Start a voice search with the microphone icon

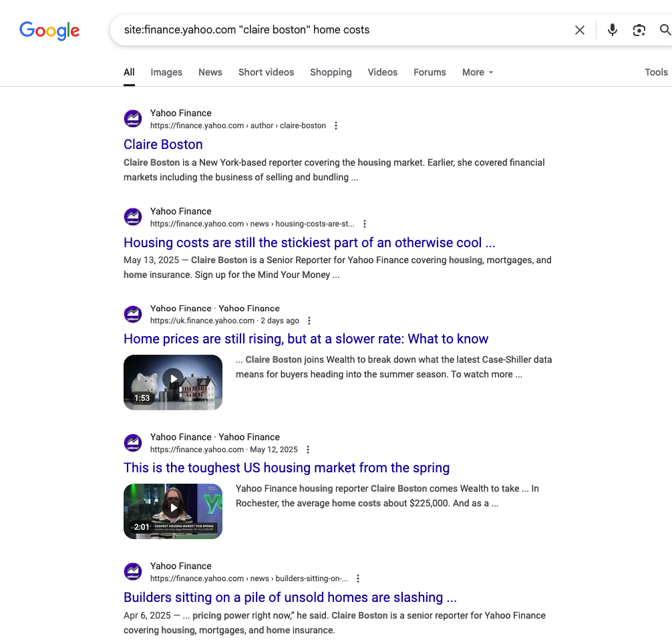pos(612,30)
